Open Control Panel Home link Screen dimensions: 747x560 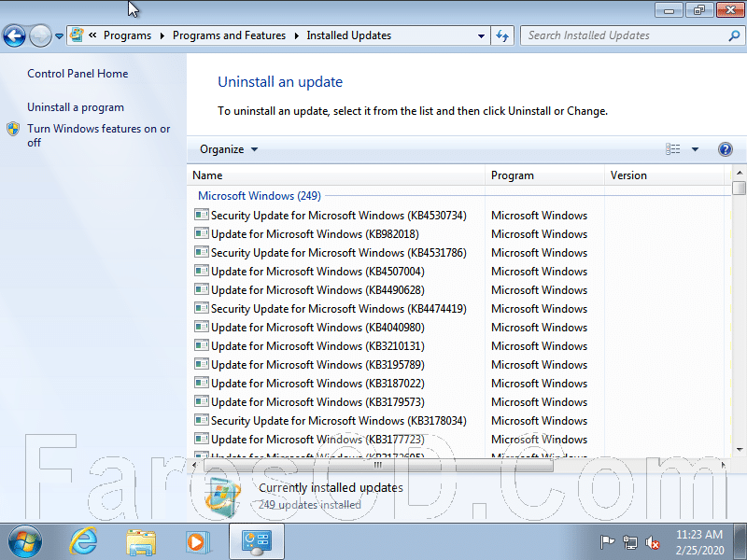[78, 74]
